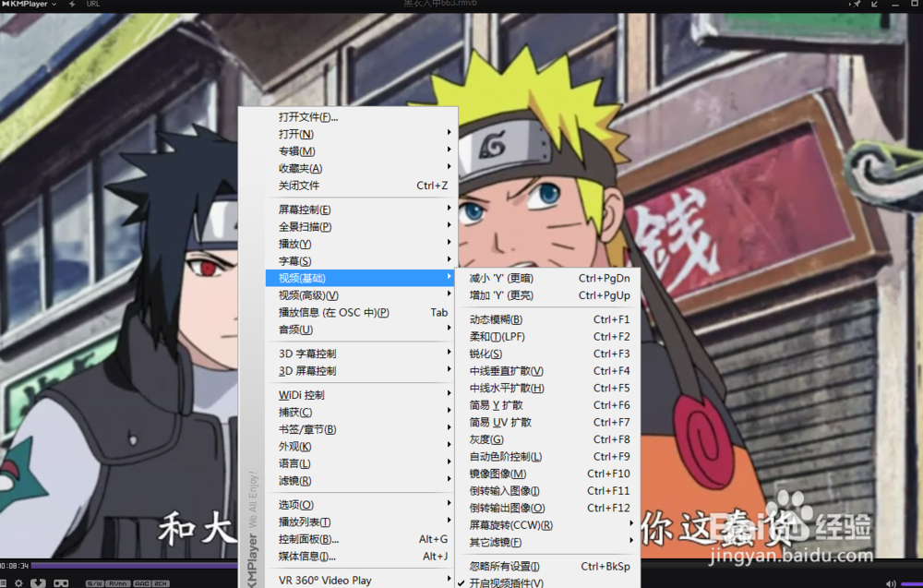
Task: Expand the 音频(U) submenu arrow
Action: [449, 328]
